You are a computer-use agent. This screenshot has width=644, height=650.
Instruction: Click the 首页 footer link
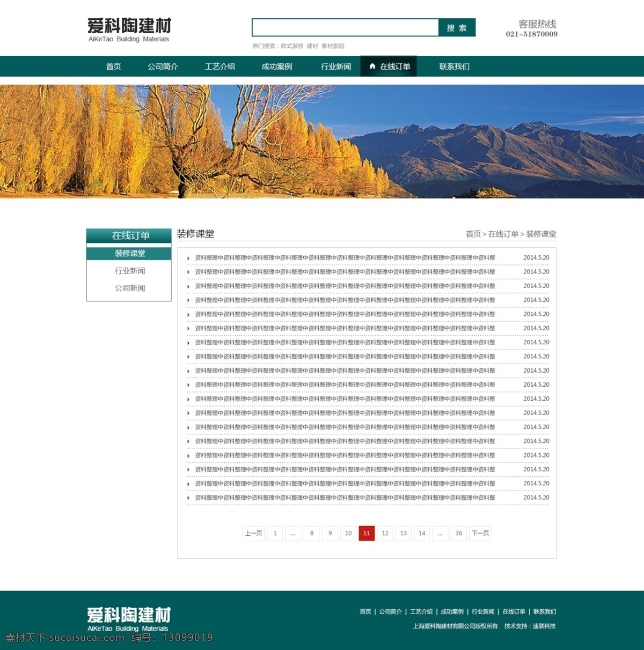365,611
